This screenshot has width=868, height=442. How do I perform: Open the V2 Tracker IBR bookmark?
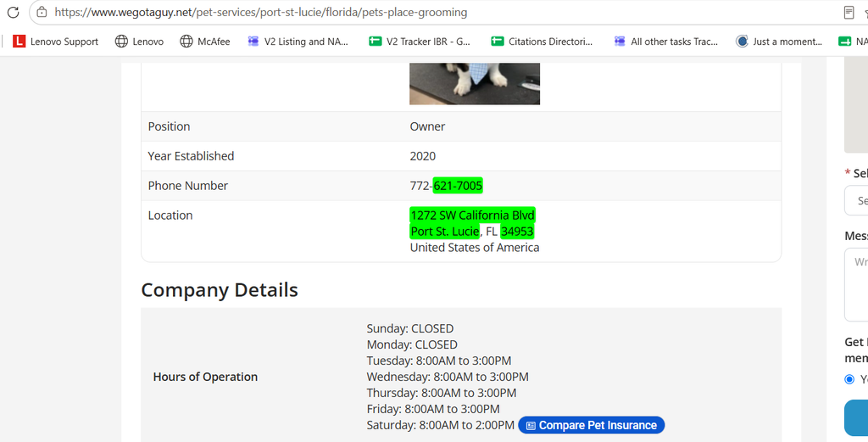tap(420, 41)
